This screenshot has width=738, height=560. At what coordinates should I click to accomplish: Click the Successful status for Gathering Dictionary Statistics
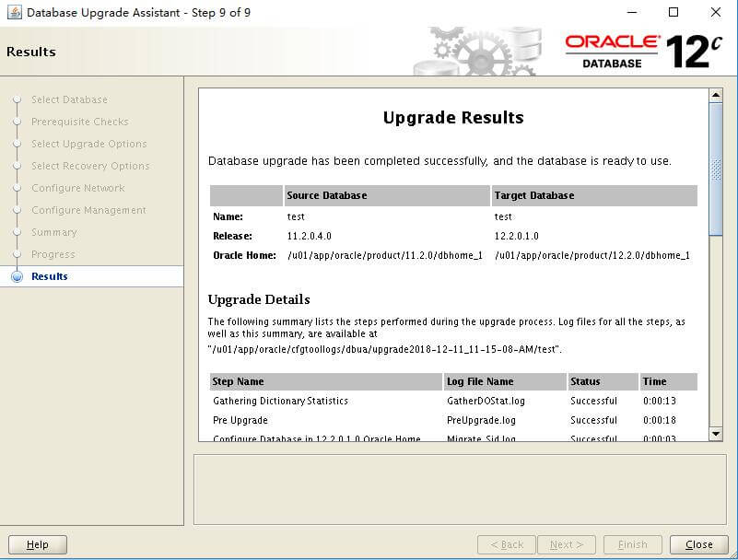[x=593, y=401]
